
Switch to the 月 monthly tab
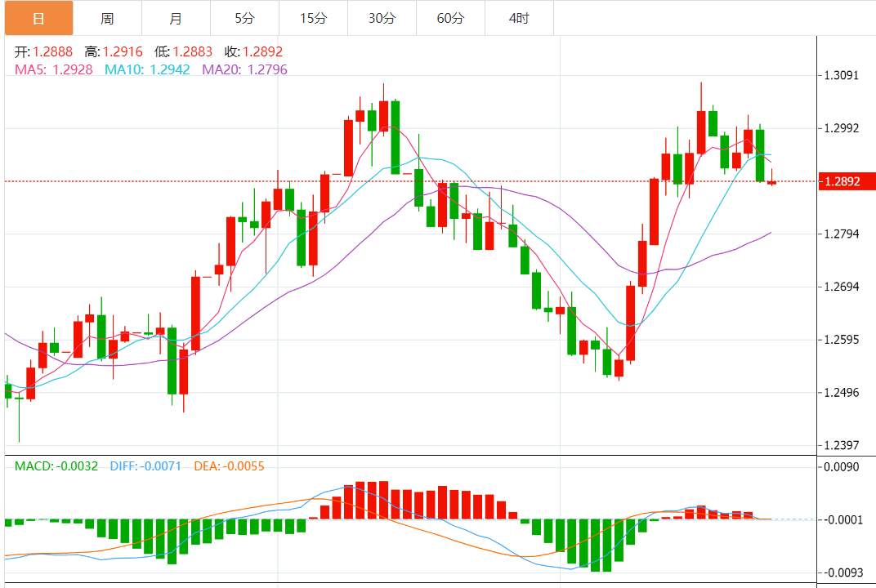pos(176,19)
